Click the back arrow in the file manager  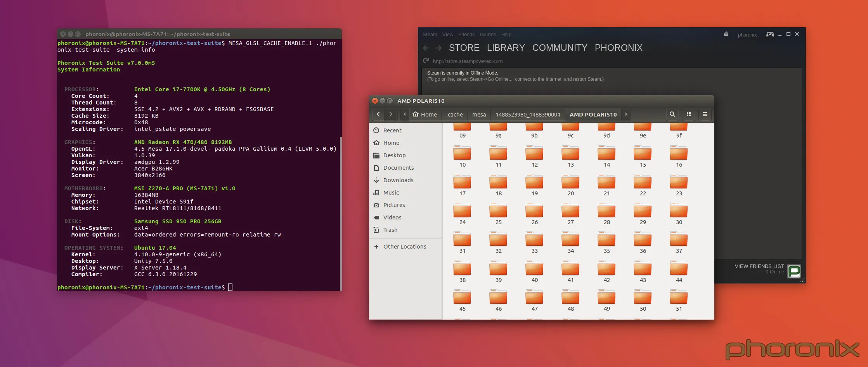click(378, 114)
